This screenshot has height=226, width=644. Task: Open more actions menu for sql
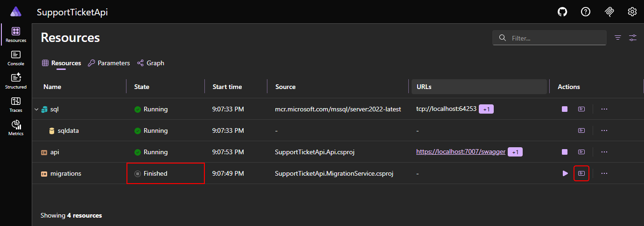coord(604,109)
